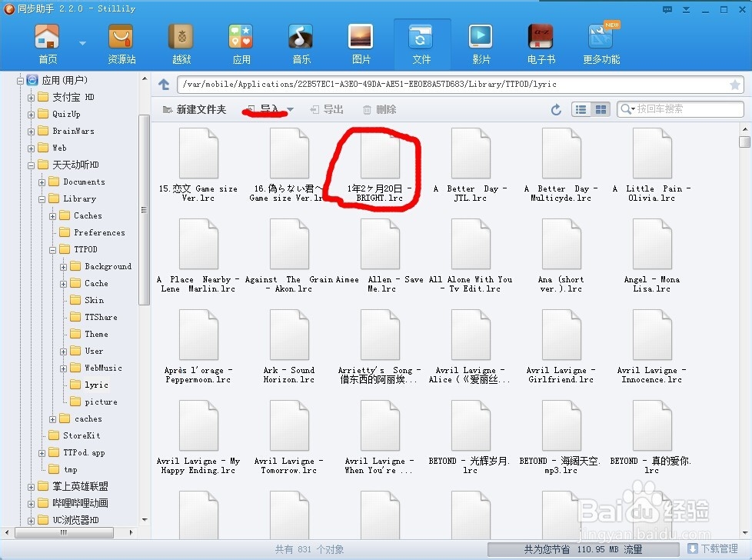Select Avril Lavigne - Girlfriend.lrc file
Screen dimensions: 752x560
click(561, 346)
